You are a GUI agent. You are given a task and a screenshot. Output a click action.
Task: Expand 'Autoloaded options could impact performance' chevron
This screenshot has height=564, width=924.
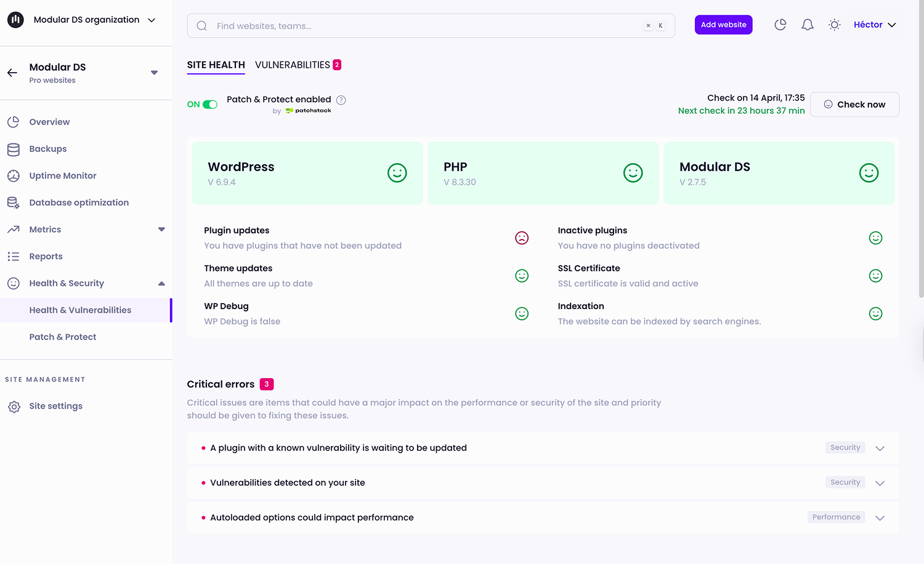(880, 518)
